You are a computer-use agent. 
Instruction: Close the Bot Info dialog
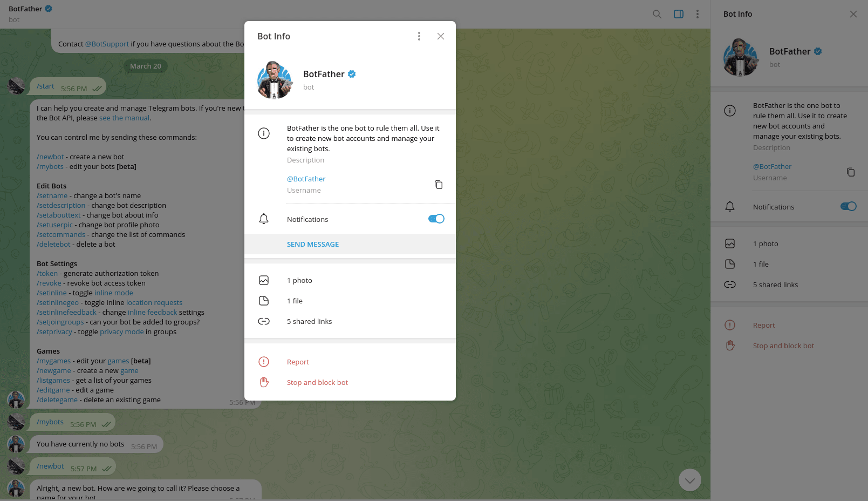[x=441, y=36]
